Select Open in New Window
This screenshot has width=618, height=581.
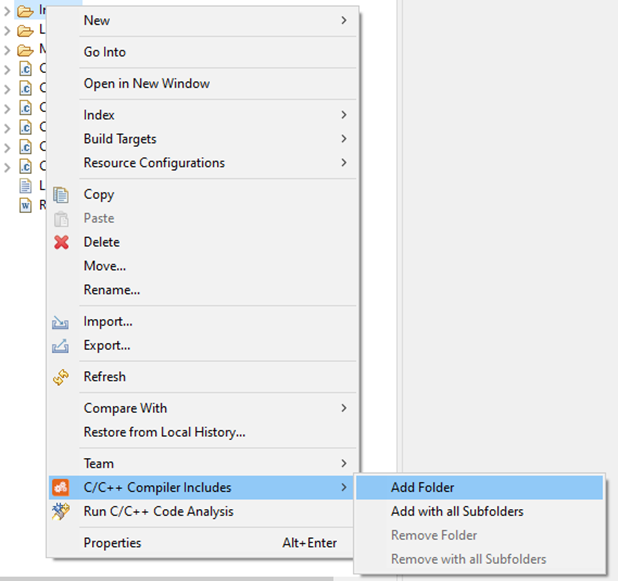(x=147, y=84)
